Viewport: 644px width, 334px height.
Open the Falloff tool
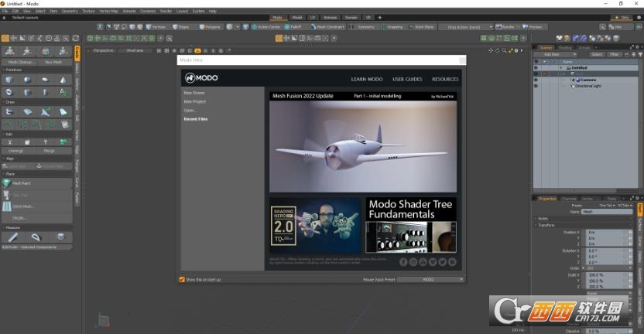point(293,27)
